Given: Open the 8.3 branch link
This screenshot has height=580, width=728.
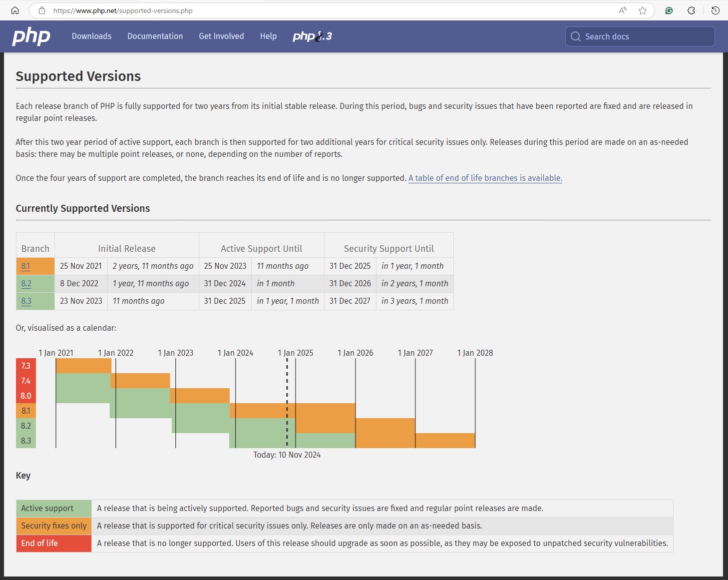Looking at the screenshot, I should pos(26,301).
